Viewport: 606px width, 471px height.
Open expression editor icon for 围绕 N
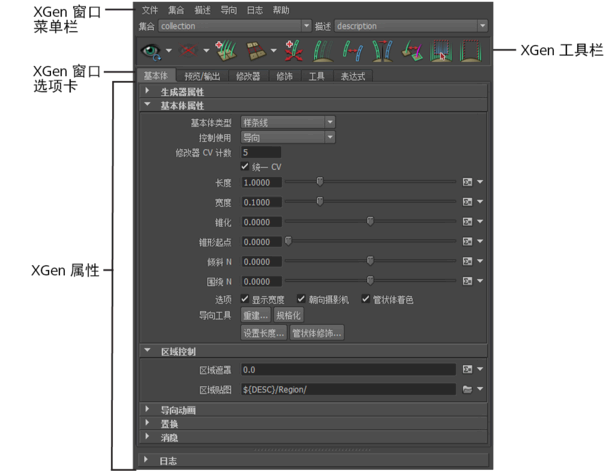(x=468, y=281)
